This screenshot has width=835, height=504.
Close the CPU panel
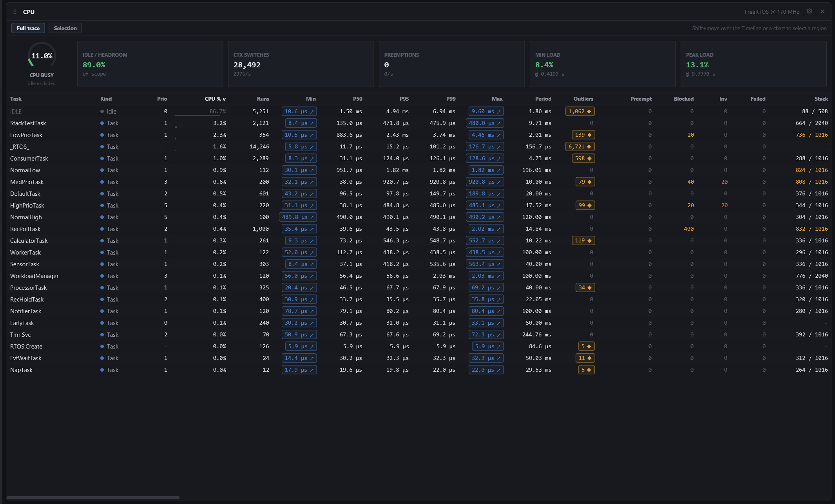(822, 12)
